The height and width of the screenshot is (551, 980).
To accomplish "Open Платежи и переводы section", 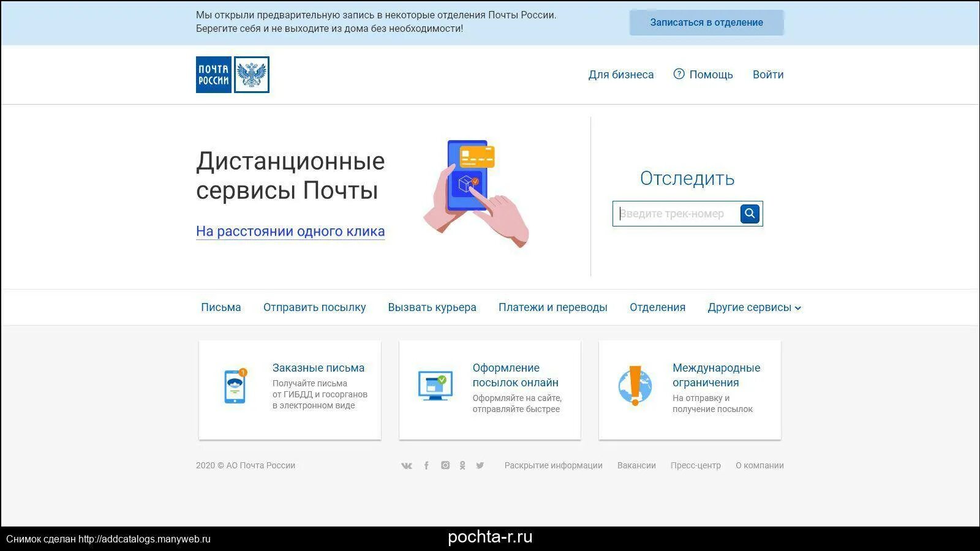I will point(553,307).
